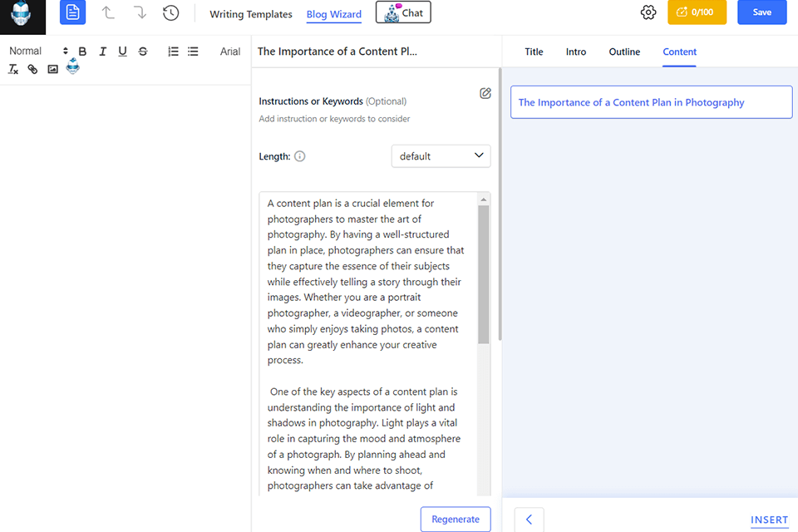Click the edit pencil icon beside Instructions

(x=485, y=93)
